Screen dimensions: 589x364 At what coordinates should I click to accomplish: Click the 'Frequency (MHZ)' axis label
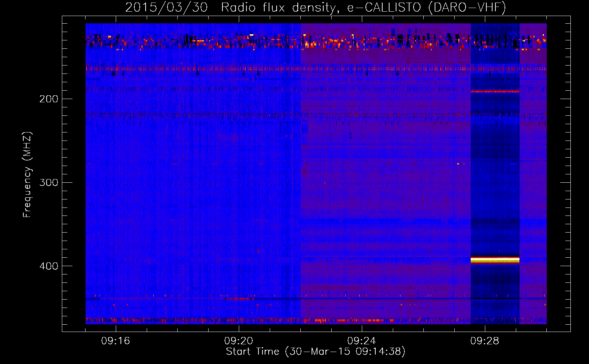[x=27, y=175]
